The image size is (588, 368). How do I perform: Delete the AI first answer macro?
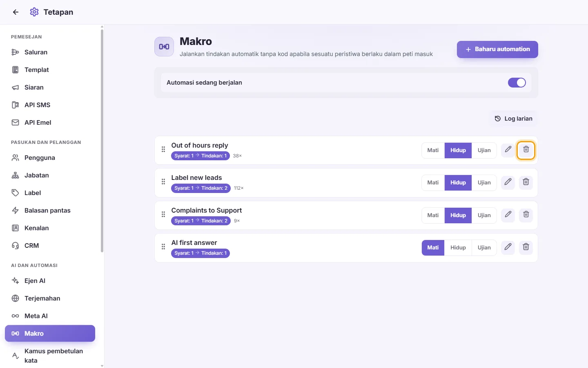526,247
